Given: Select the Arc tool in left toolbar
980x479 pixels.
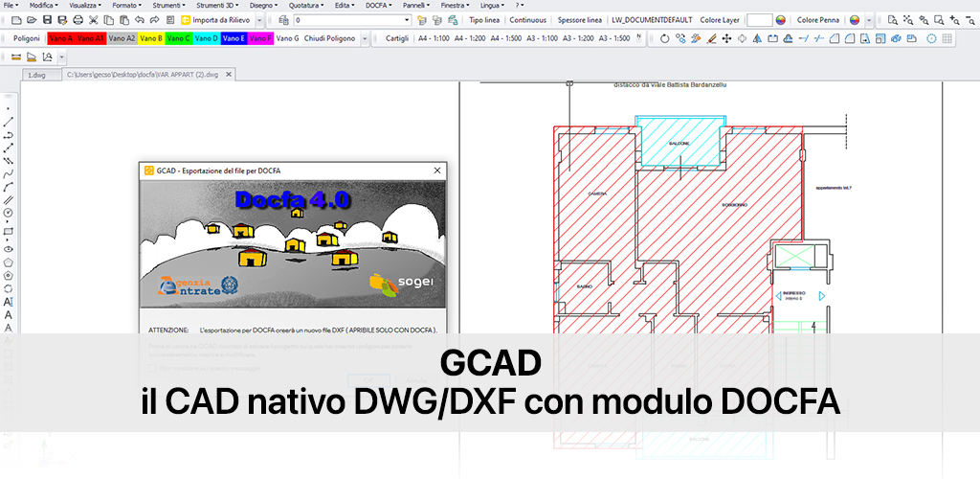Looking at the screenshot, I should 8,187.
